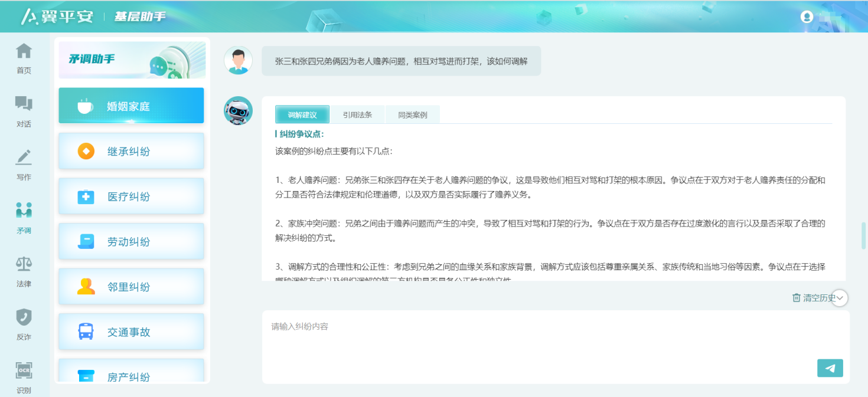This screenshot has height=397, width=868.
Task: Click the user avatar in header
Action: pyautogui.click(x=807, y=17)
